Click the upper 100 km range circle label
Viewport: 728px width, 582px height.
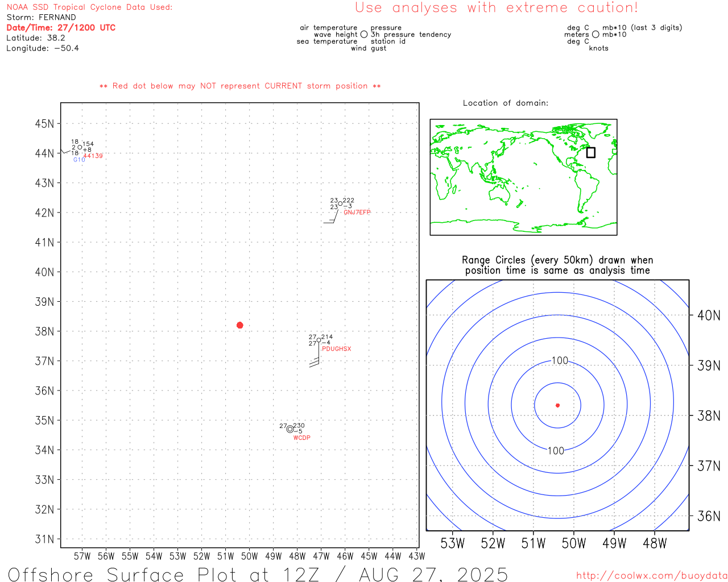click(x=560, y=360)
